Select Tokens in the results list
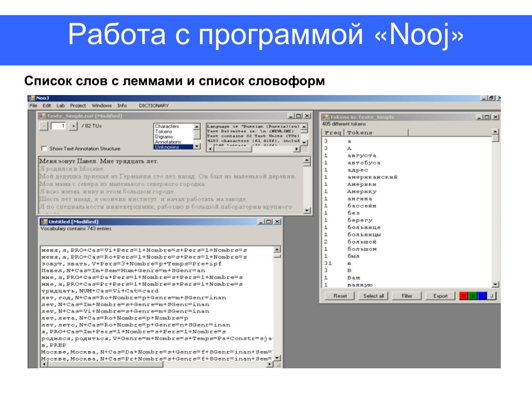The width and height of the screenshot is (532, 399). pyautogui.click(x=164, y=131)
